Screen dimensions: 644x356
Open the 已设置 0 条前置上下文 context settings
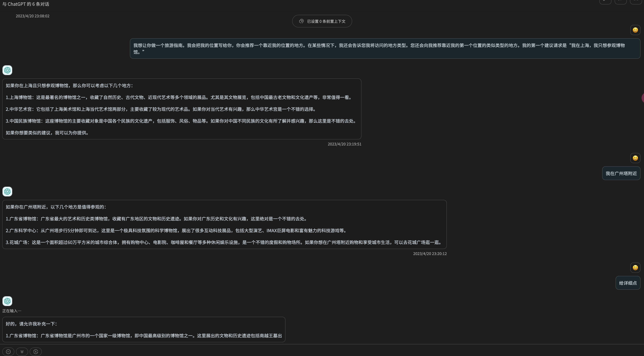coord(322,21)
